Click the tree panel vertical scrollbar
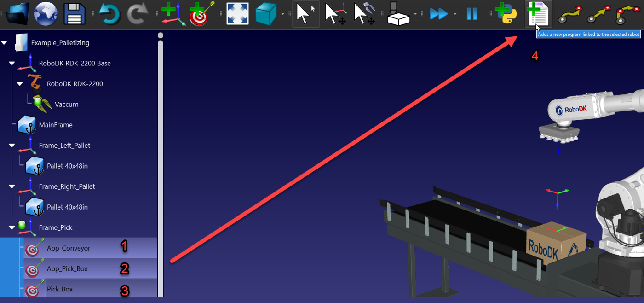Screen dimensions: 644x303 (x=160, y=138)
